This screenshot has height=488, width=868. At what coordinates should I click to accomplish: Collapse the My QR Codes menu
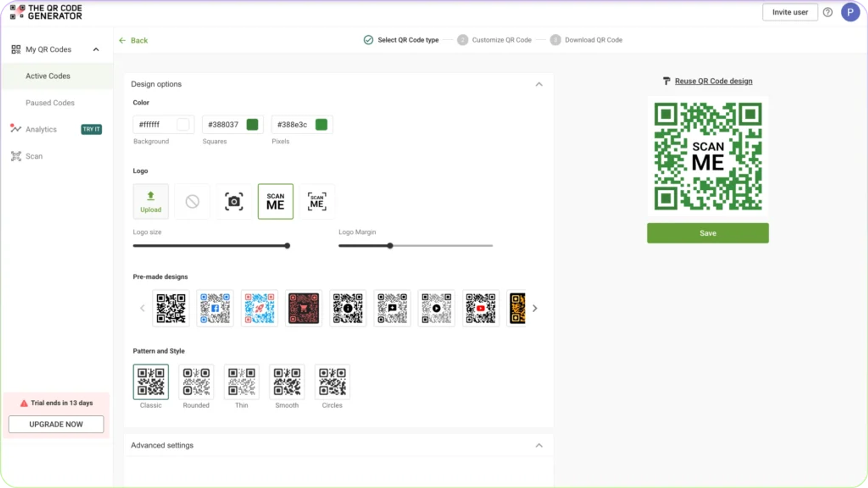coord(96,49)
